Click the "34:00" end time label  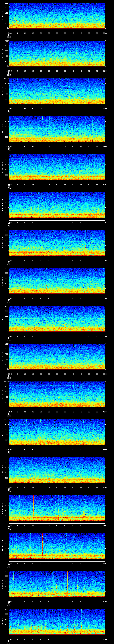pyautogui.click(x=105, y=184)
